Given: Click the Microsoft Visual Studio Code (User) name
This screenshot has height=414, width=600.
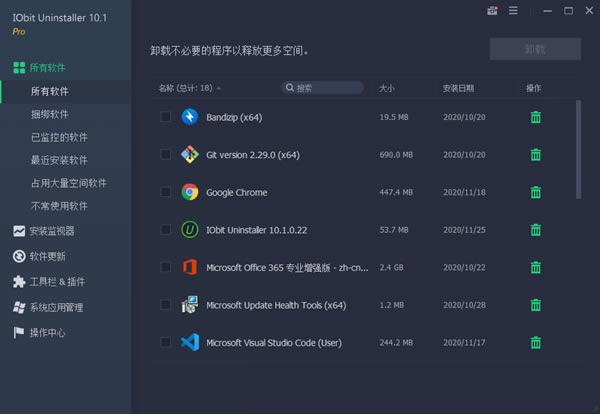Looking at the screenshot, I should coord(274,343).
